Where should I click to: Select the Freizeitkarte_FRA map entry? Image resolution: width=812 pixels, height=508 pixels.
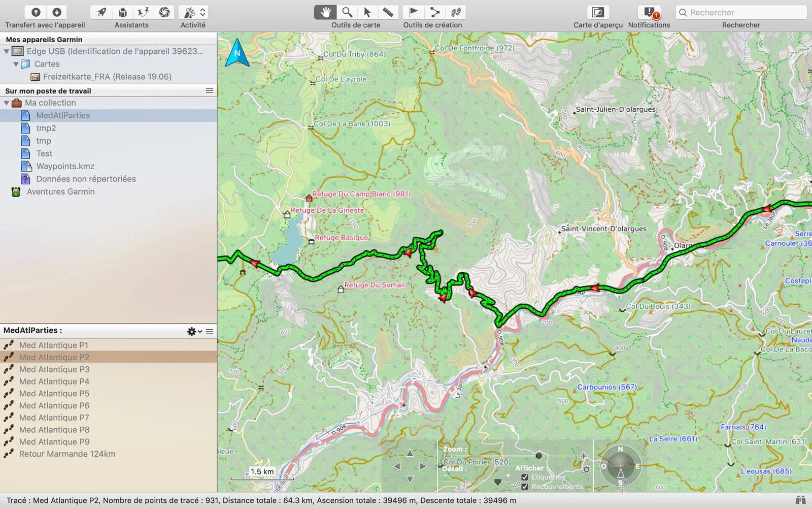click(107, 77)
